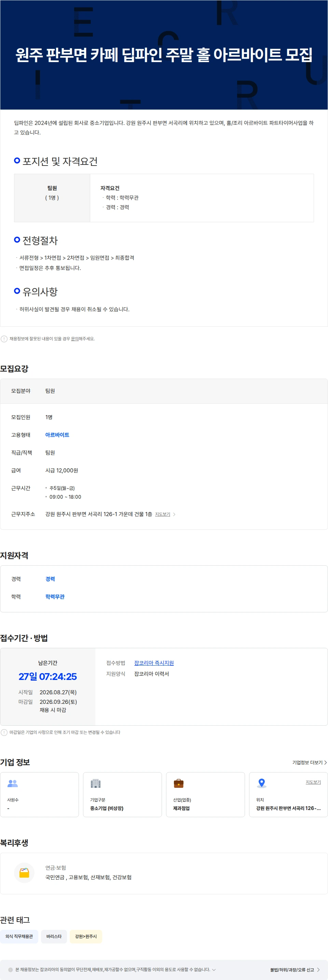Click the 시급 12,000원 salary text
The width and height of the screenshot is (328, 980).
[x=62, y=470]
